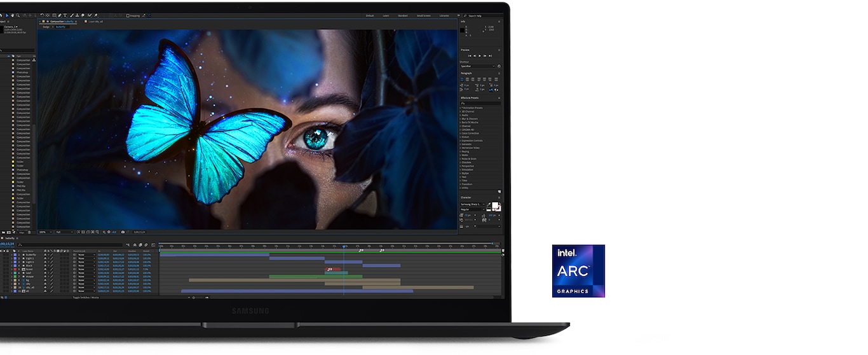Open the Graph Editor in the timeline
Image resolution: width=868 pixels, height=355 pixels.
pyautogui.click(x=153, y=245)
